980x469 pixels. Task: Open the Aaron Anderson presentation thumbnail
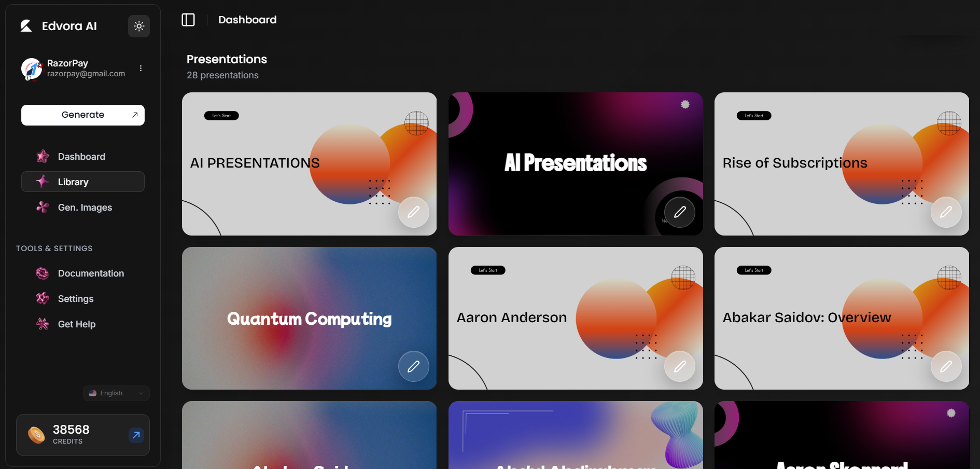click(576, 318)
